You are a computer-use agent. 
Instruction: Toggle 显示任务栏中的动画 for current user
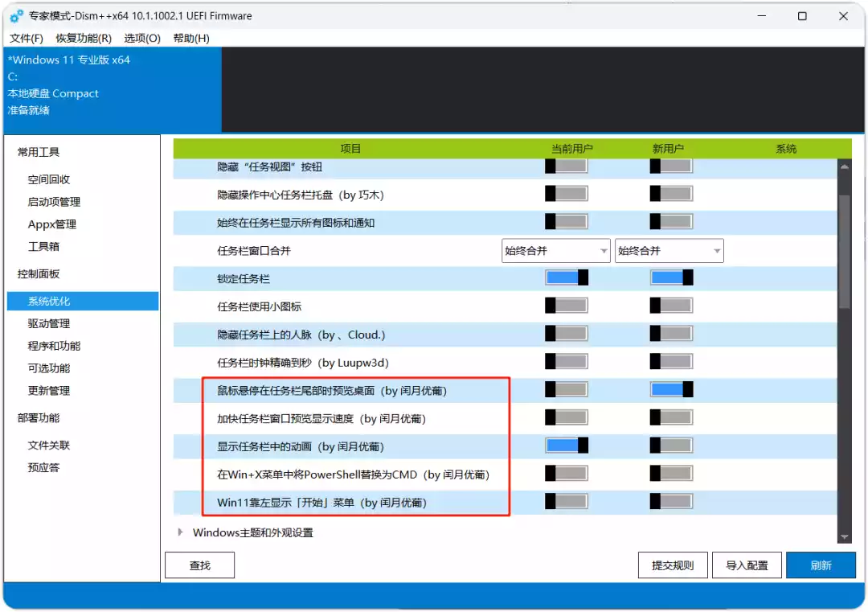567,446
